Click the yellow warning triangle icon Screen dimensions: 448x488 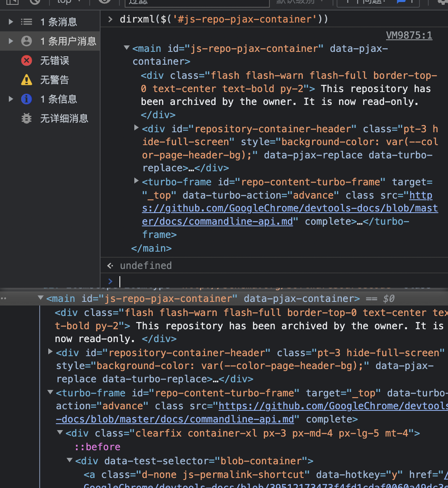pyautogui.click(x=27, y=80)
